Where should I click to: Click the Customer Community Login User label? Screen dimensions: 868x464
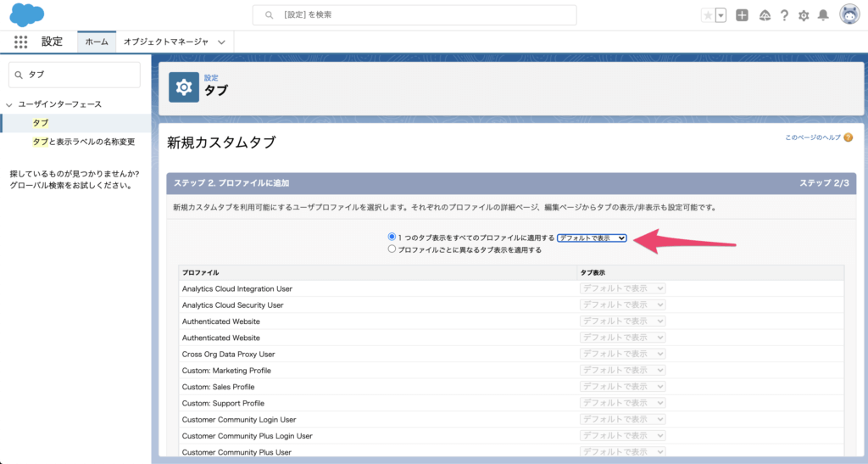click(x=239, y=420)
